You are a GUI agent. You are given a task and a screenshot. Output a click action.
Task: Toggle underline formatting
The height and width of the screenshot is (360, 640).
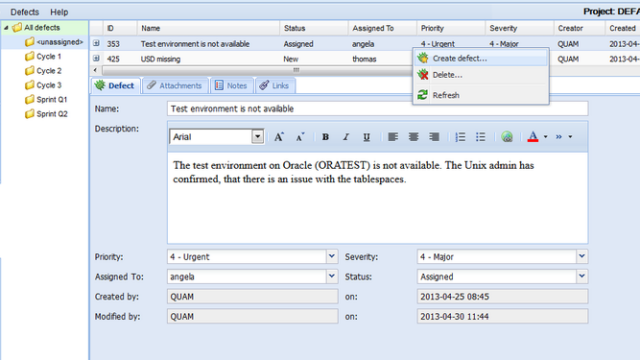pyautogui.click(x=367, y=137)
